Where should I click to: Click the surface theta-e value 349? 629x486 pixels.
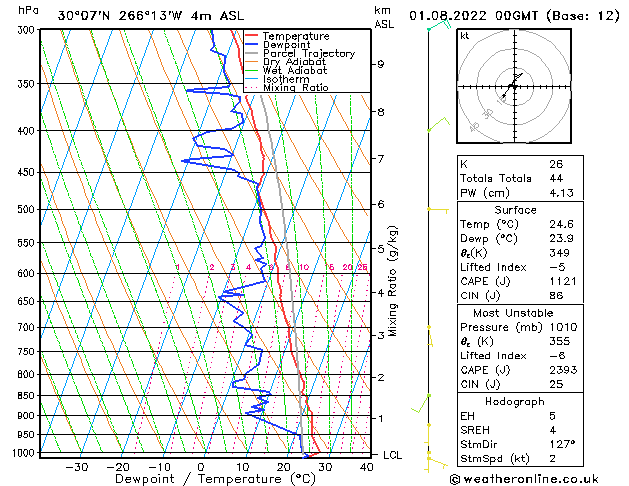(559, 253)
